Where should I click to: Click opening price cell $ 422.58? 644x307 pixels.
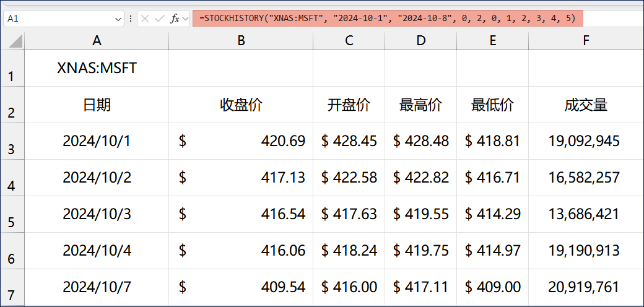tap(349, 178)
